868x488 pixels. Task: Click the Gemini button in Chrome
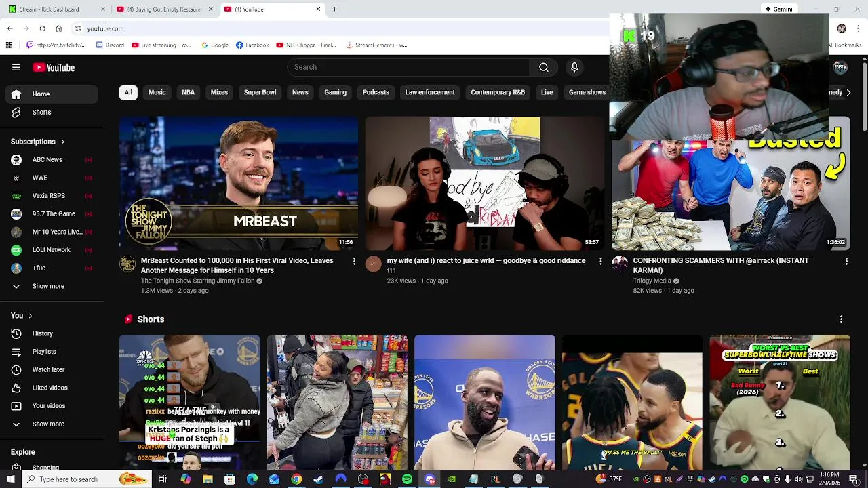pyautogui.click(x=778, y=9)
